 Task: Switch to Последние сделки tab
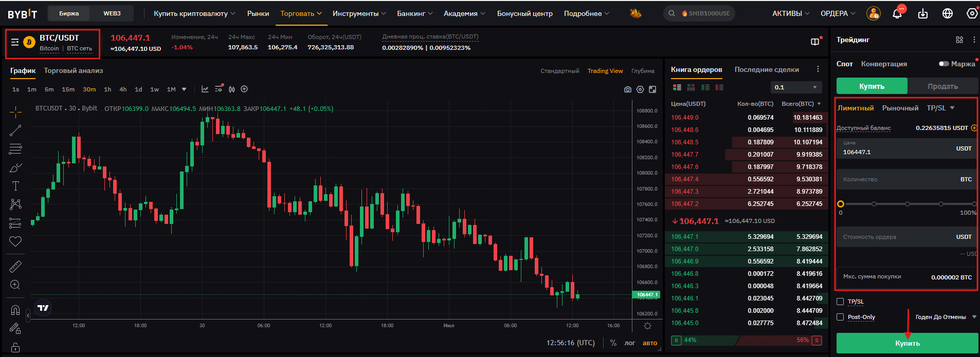(767, 69)
